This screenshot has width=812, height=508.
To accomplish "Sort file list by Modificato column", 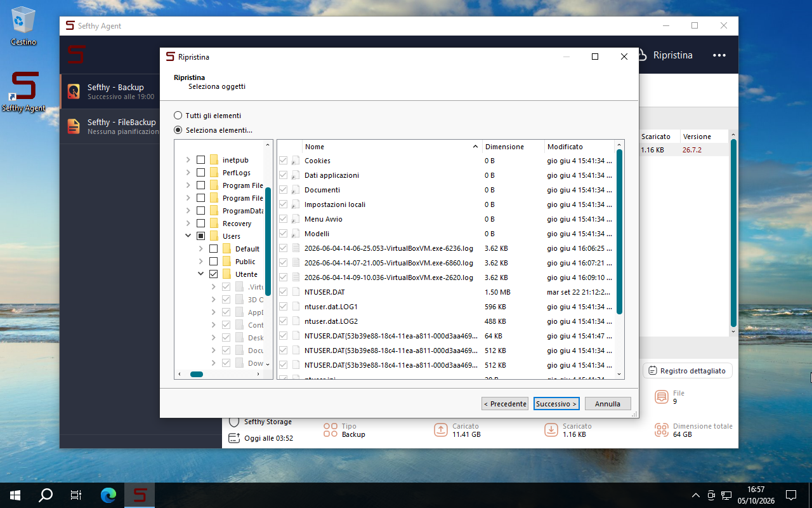I will (579, 147).
